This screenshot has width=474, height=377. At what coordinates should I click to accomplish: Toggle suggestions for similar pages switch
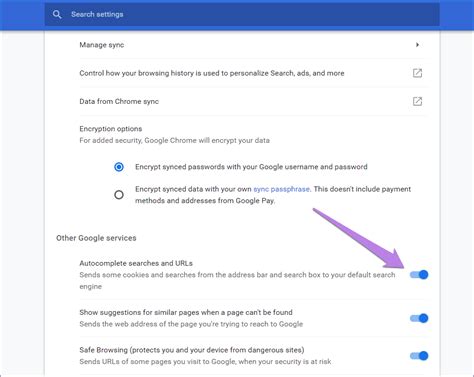click(x=419, y=318)
